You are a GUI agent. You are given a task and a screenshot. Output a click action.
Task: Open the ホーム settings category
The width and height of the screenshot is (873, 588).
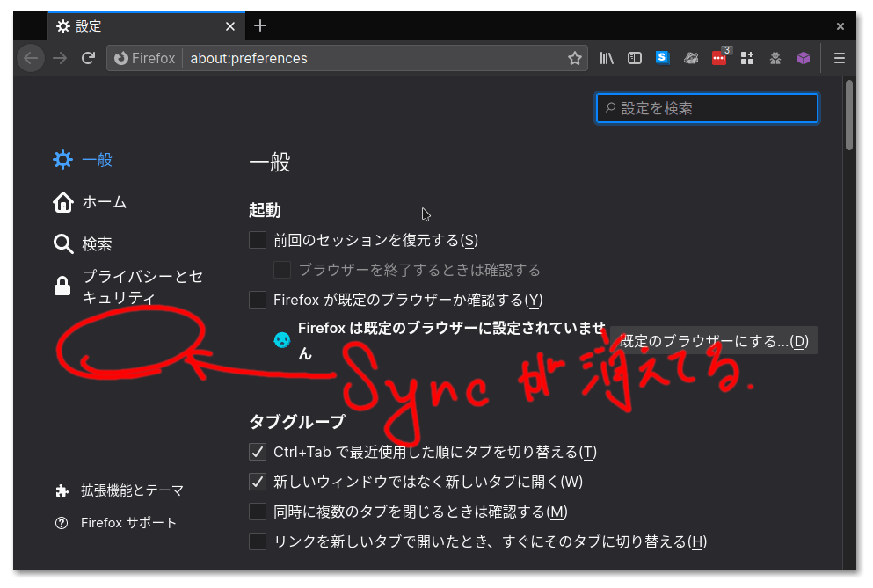tap(91, 202)
